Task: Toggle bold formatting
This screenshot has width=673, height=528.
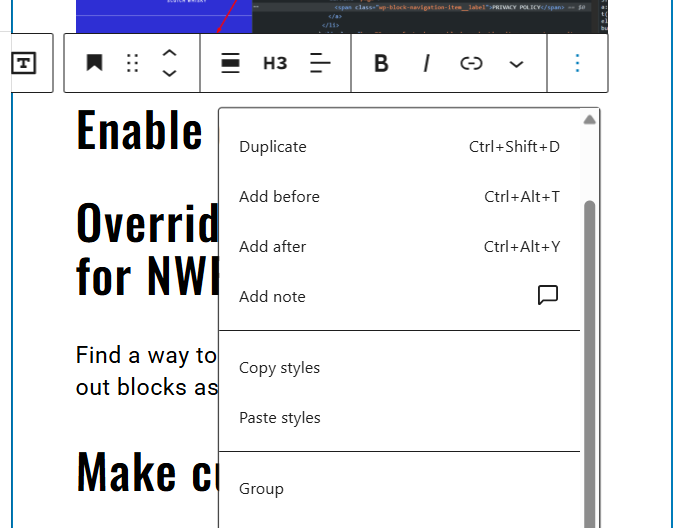Action: [381, 63]
